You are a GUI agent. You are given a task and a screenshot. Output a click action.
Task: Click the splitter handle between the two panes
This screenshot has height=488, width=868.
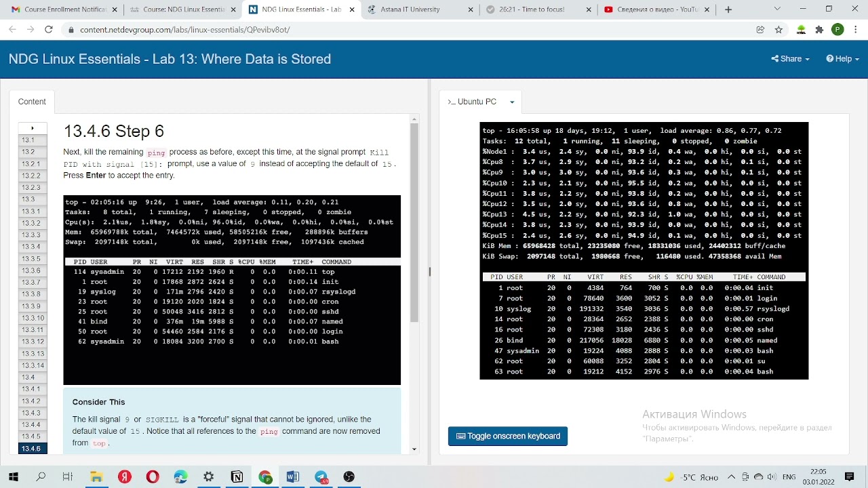tap(429, 272)
